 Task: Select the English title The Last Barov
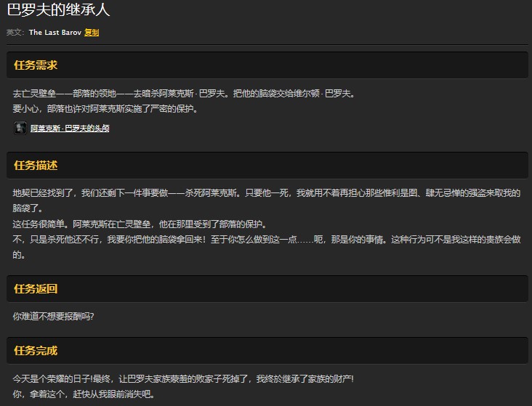55,33
